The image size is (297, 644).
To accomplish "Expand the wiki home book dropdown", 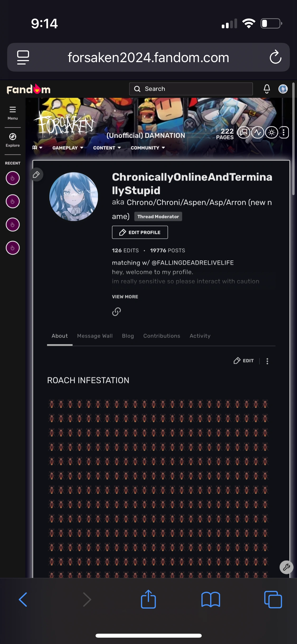I will [37, 148].
